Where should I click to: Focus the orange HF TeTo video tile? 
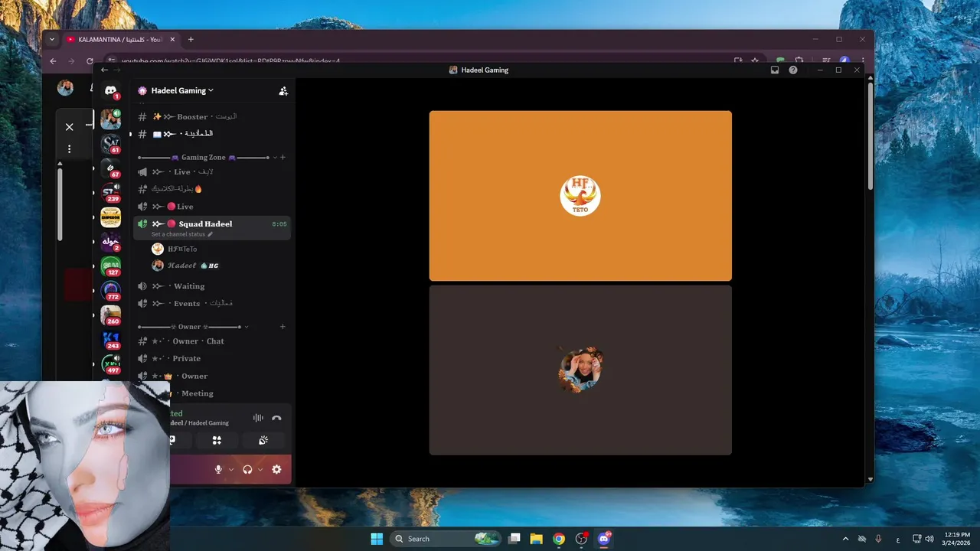pyautogui.click(x=580, y=196)
